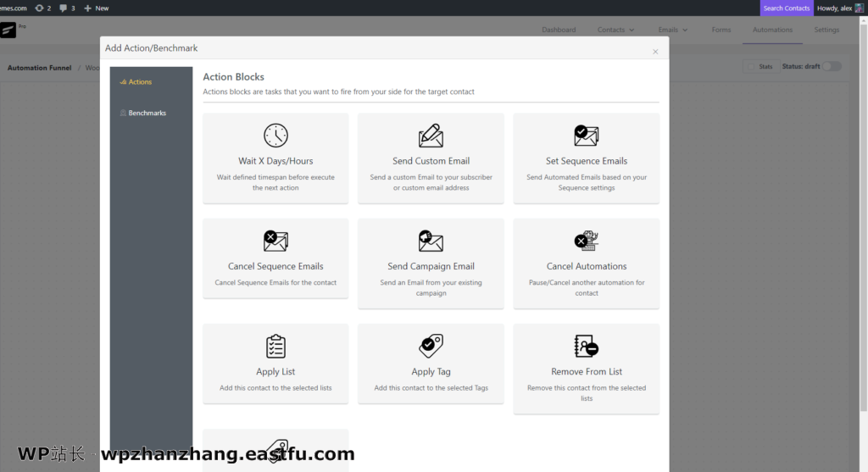
Task: Open the updates icon in admin bar
Action: [x=39, y=8]
